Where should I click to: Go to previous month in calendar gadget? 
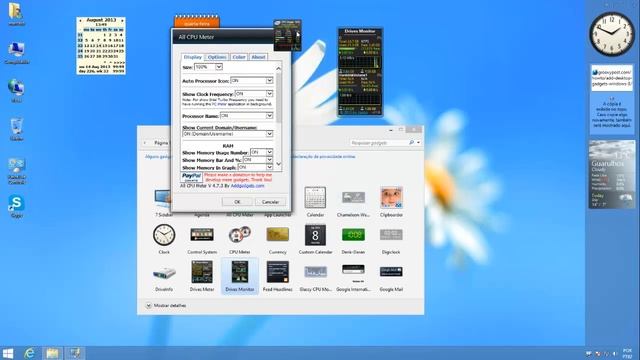click(80, 20)
